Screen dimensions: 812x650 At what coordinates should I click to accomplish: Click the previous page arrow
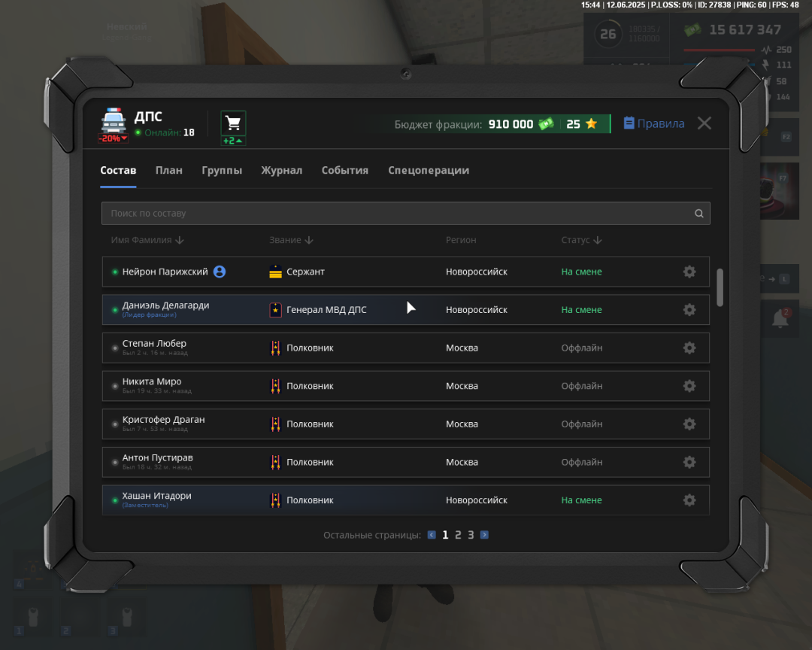tap(432, 535)
